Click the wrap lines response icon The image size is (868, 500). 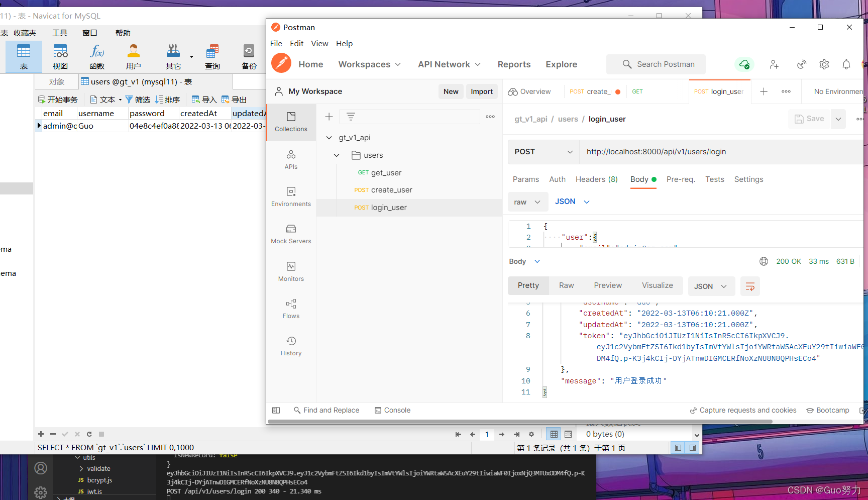[x=750, y=286]
